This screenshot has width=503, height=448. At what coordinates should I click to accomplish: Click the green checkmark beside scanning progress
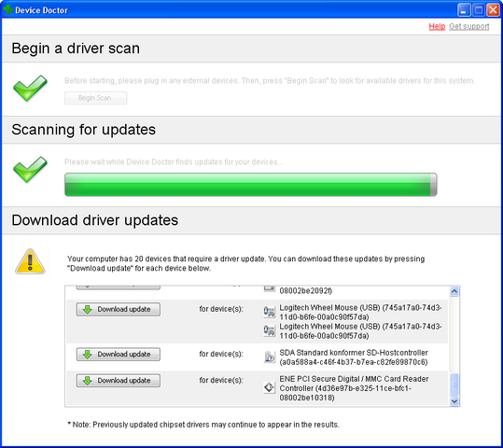pos(30,170)
